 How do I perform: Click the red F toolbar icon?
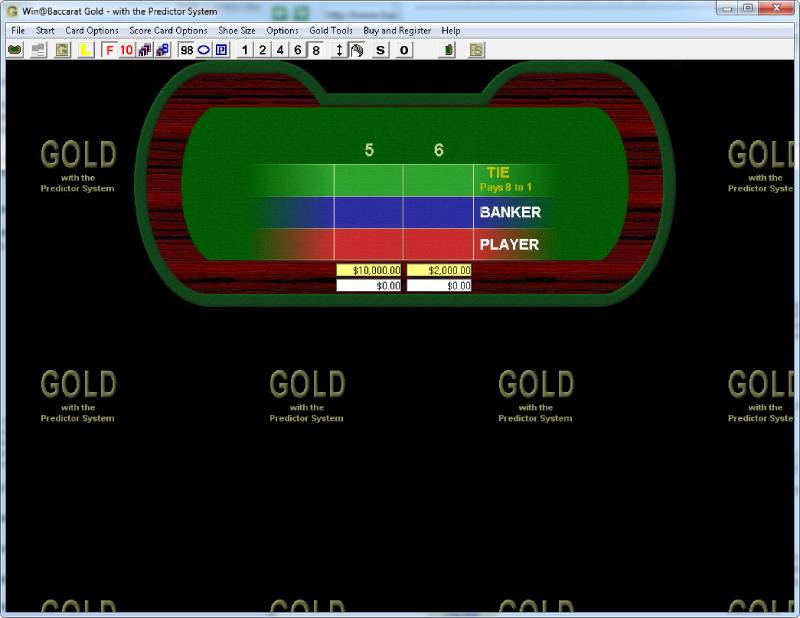[110, 50]
